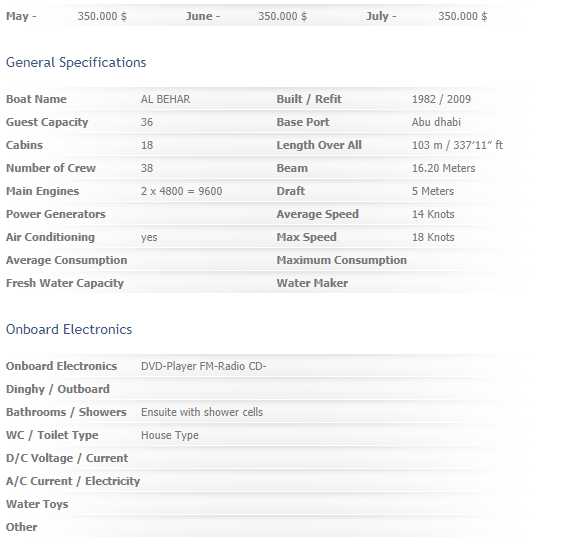This screenshot has height=541, width=567.
Task: Click the Onboard Electronics section heading
Action: click(69, 329)
